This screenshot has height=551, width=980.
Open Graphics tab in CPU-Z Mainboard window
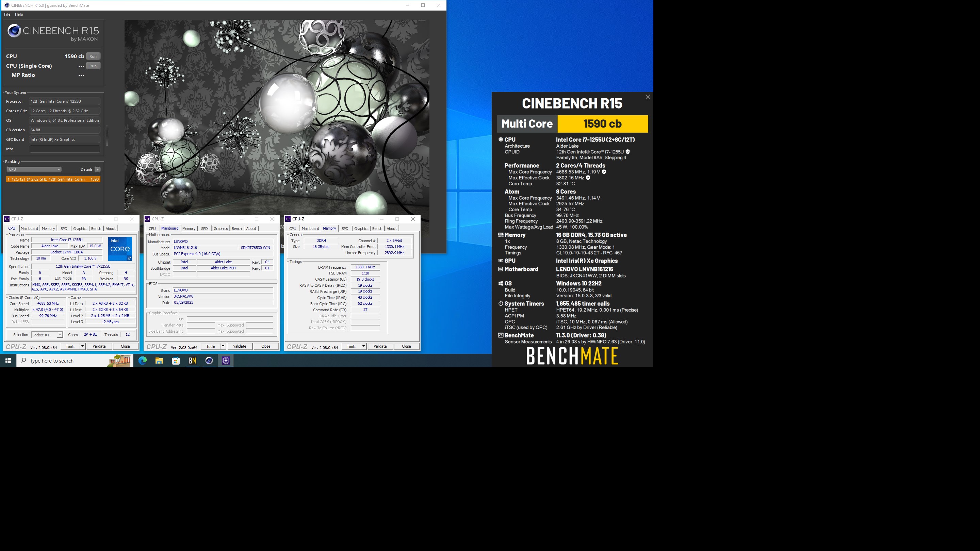tap(220, 229)
